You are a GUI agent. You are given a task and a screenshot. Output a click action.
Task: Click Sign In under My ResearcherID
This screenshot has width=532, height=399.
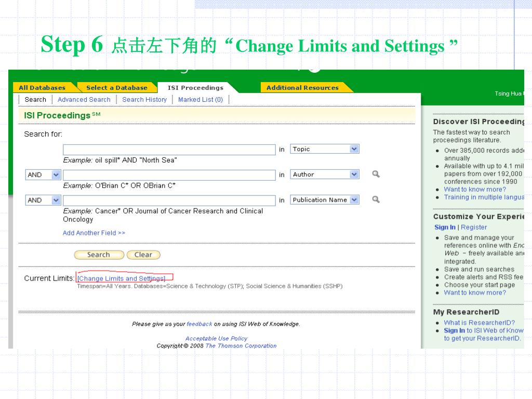coord(454,330)
